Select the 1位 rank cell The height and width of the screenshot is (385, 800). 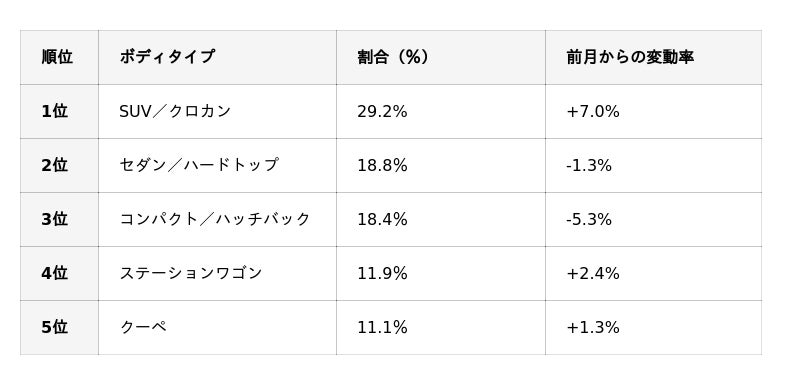coord(59,111)
